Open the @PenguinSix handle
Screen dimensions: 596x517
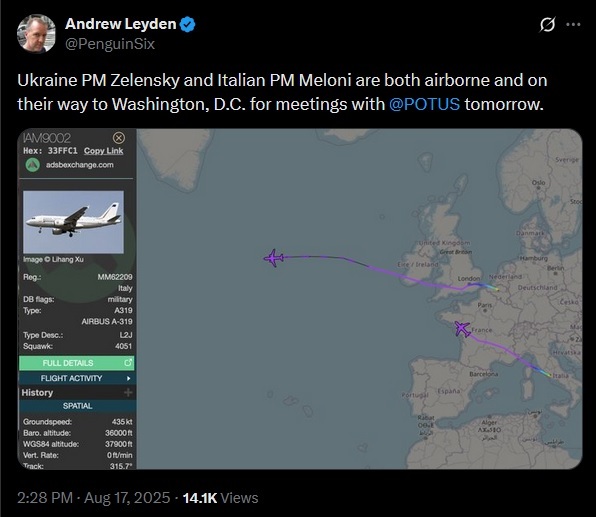tap(110, 44)
